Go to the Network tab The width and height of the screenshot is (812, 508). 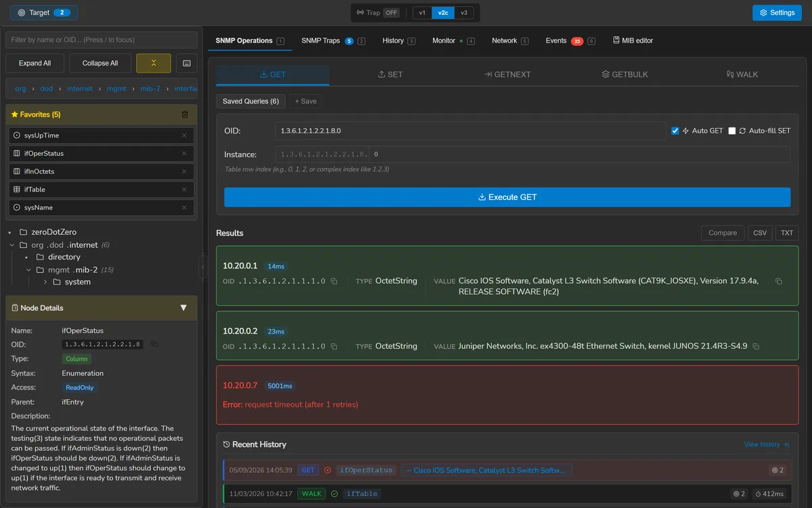[x=510, y=41]
